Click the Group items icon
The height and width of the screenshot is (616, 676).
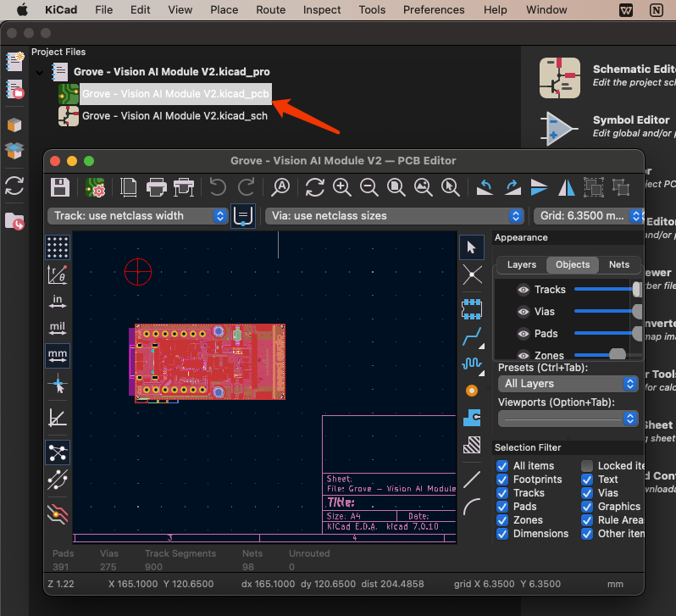pos(594,187)
